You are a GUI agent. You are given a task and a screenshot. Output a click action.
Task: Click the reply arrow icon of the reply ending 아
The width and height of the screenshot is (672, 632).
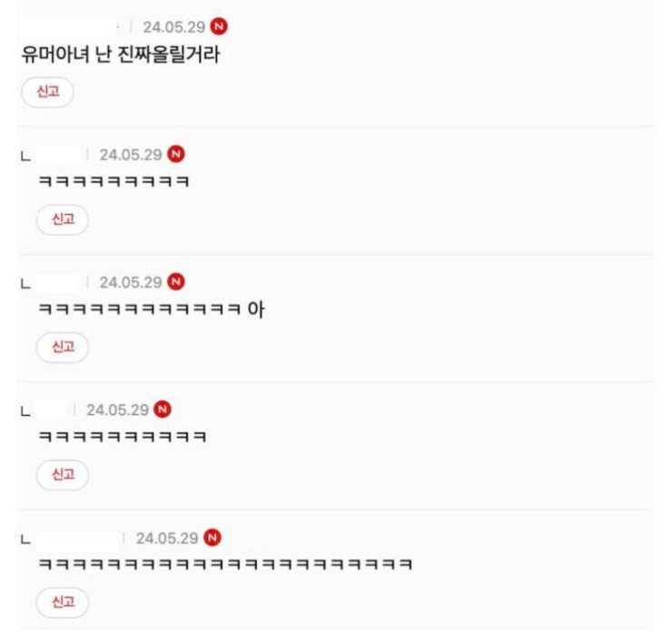25,283
